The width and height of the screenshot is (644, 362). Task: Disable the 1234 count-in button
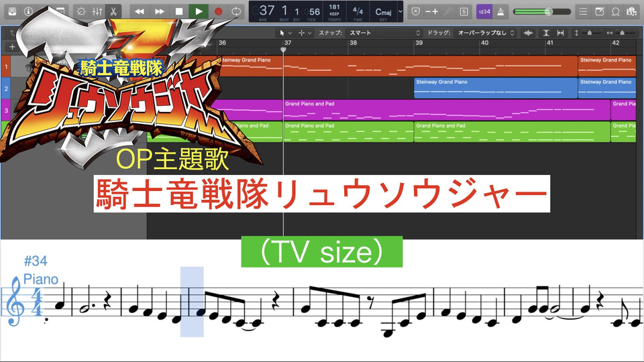[484, 11]
